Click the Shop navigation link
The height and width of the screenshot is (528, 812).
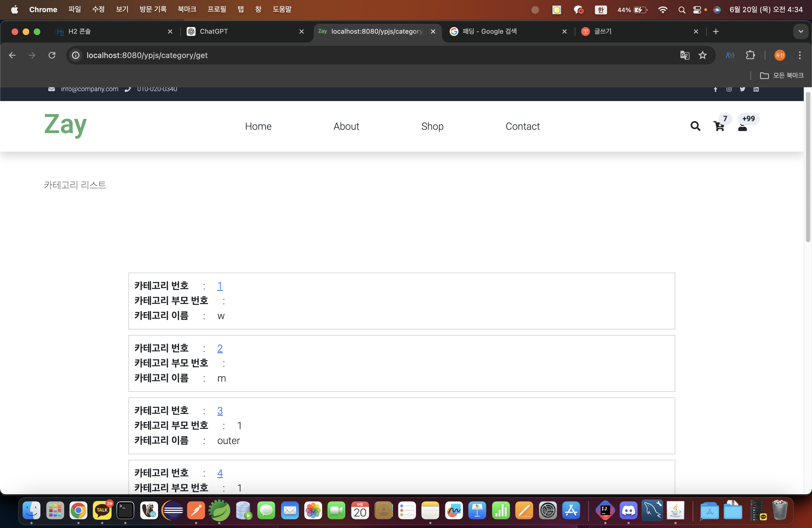[432, 126]
